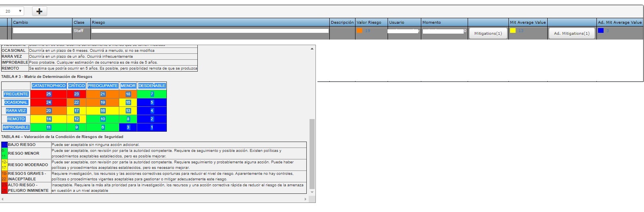The image size is (644, 212).
Task: Open the page size dropdown showing 20
Action: [12, 11]
